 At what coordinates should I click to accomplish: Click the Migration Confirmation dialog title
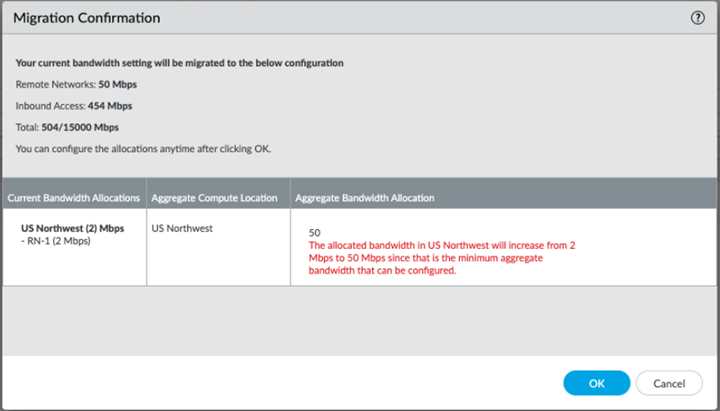tap(86, 18)
